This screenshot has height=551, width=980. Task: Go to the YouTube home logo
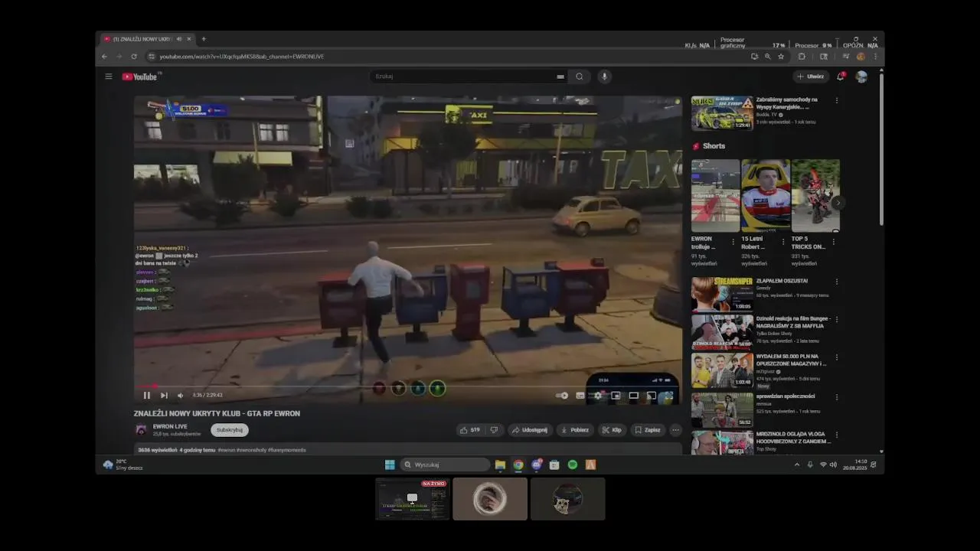click(x=140, y=77)
